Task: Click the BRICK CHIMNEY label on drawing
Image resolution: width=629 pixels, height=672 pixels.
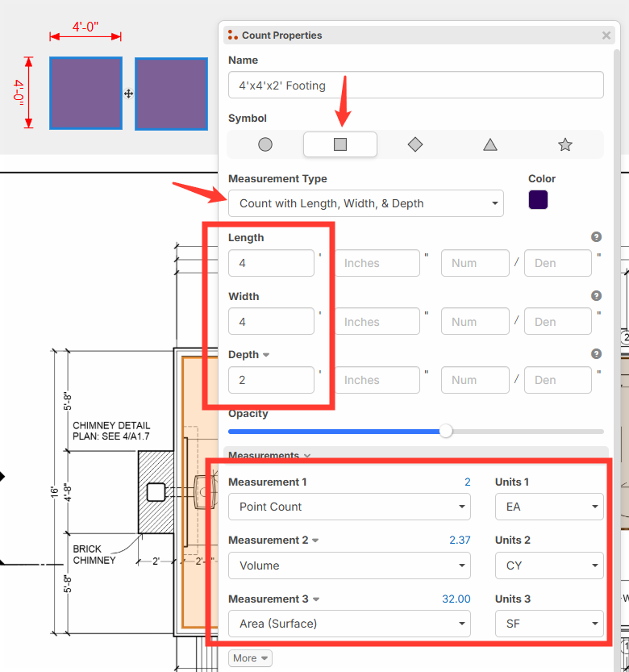Action: pos(94,554)
